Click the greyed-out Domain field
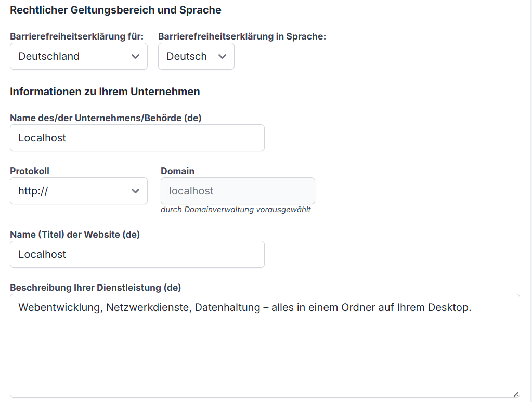Screen dimensions: 532x402 coord(238,191)
